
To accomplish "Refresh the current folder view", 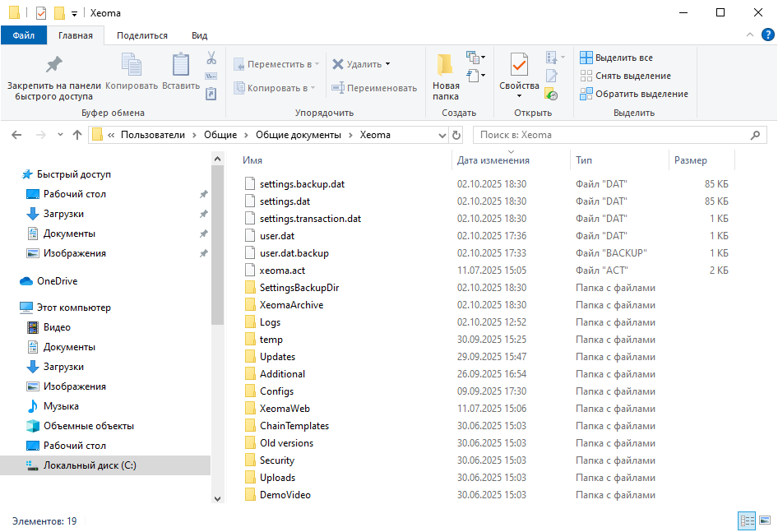I will tap(457, 135).
